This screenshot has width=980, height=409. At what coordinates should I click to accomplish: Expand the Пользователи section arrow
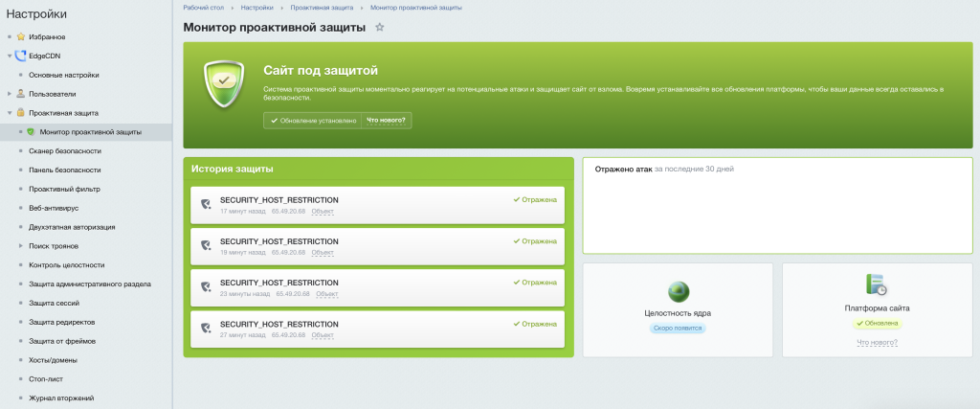10,94
